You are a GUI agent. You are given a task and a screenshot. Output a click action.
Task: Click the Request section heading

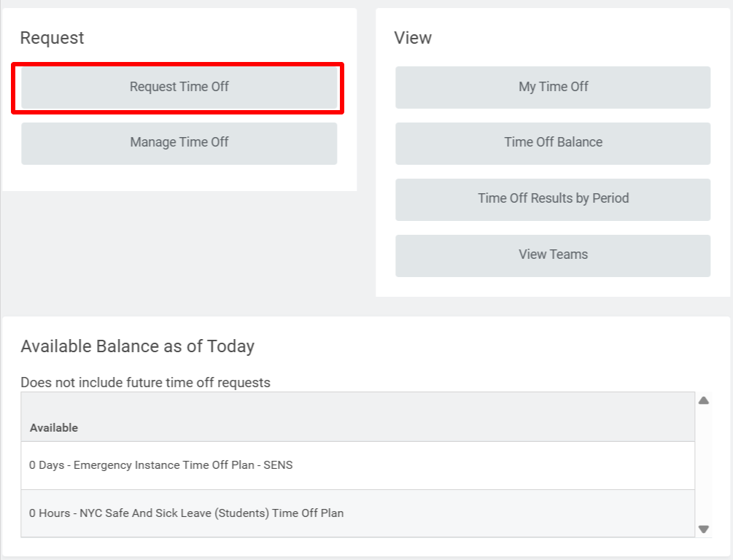coord(52,38)
